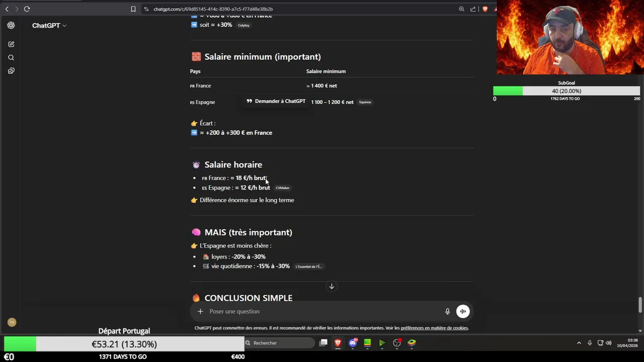Screen dimensions: 644x362
Task: Click the browser forward arrow
Action: 17,9
